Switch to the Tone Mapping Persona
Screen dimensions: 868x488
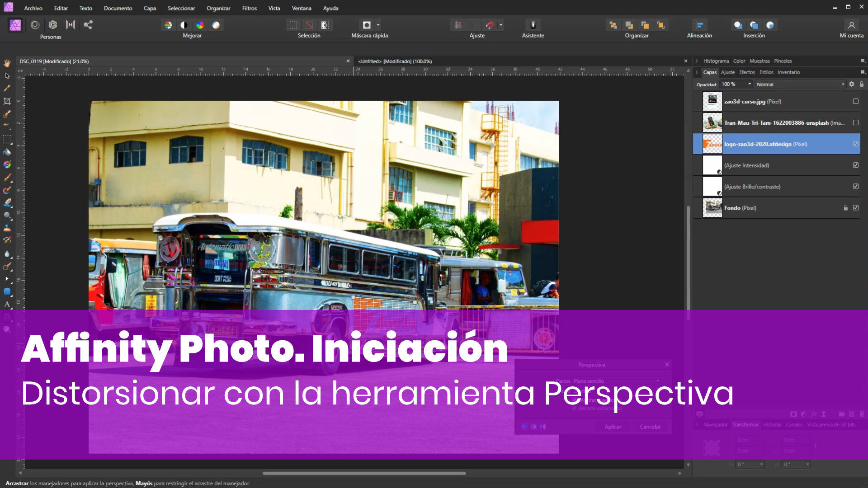71,25
